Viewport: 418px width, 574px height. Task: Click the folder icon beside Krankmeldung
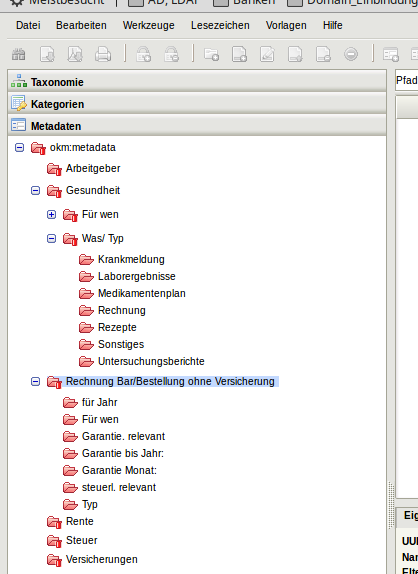pos(86,260)
